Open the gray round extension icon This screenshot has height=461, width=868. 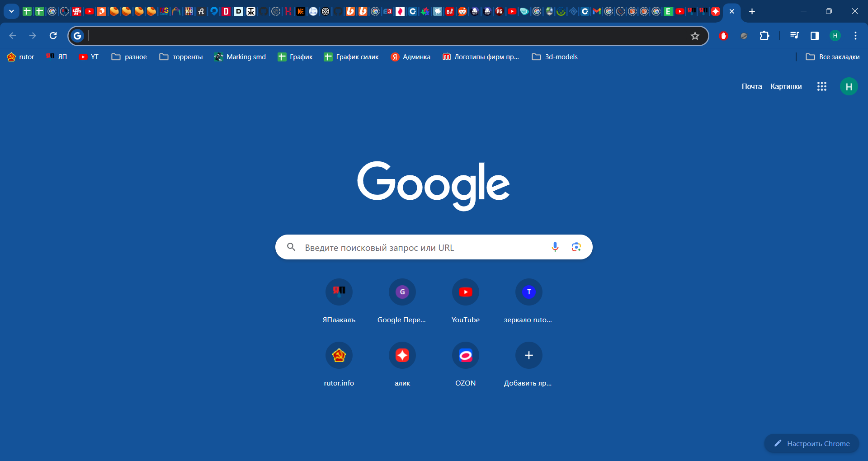744,36
